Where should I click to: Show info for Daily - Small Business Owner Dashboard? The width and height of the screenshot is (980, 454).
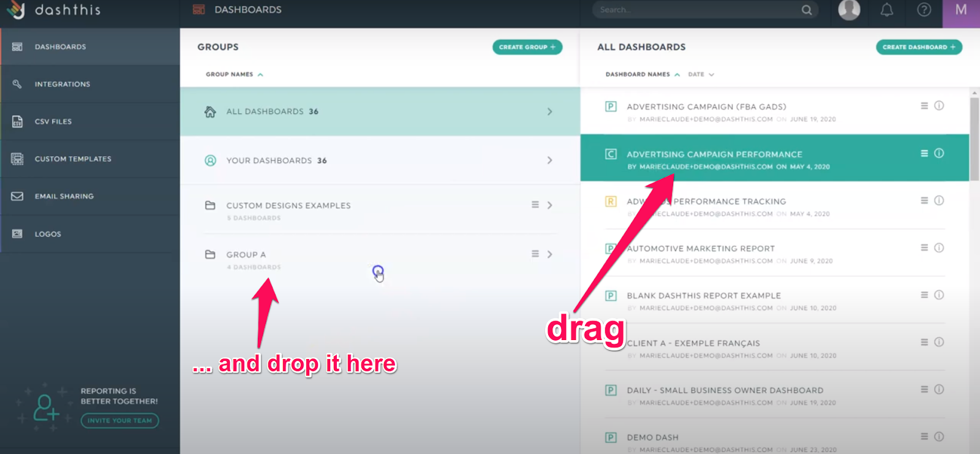939,389
